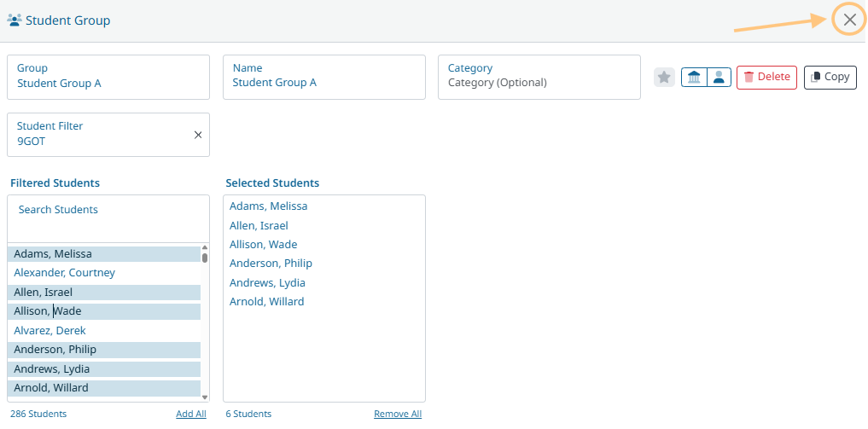Clear the Student Filter with X icon
868x429 pixels.
(x=198, y=135)
